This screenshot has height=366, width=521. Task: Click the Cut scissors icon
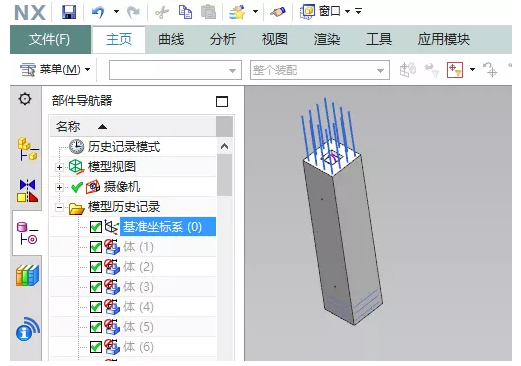(162, 12)
